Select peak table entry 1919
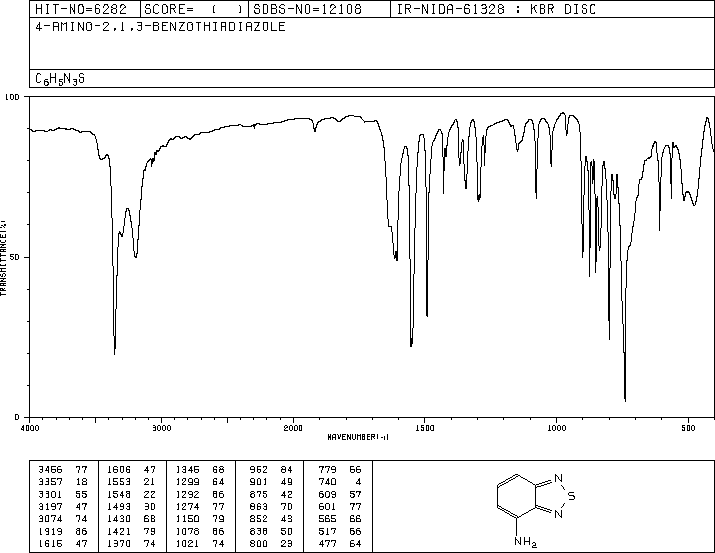The width and height of the screenshot is (715, 553). pyautogui.click(x=63, y=531)
